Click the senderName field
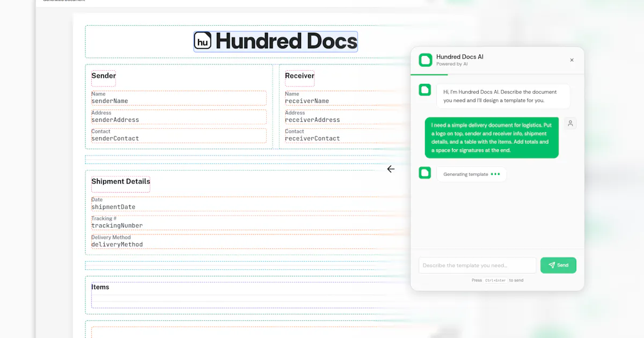Image resolution: width=644 pixels, height=338 pixels. pos(179,98)
